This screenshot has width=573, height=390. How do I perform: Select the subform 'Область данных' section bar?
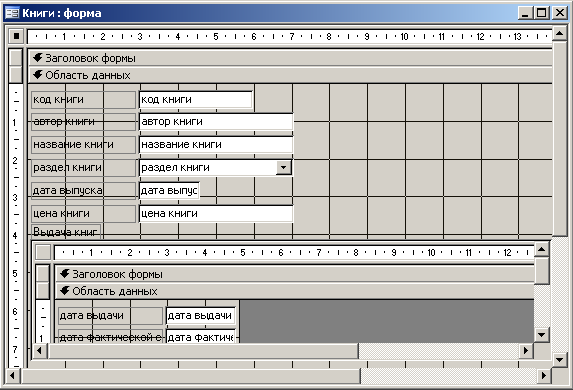click(295, 291)
